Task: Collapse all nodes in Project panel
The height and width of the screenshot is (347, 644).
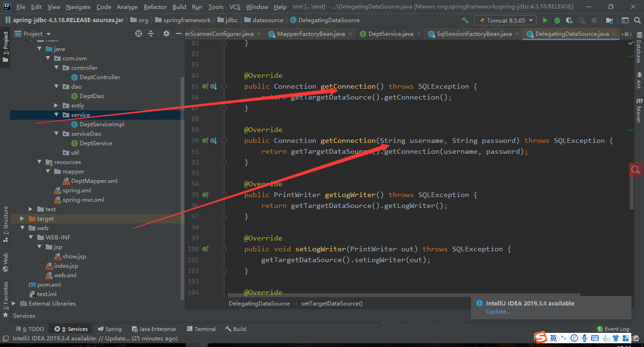Action: pos(151,33)
